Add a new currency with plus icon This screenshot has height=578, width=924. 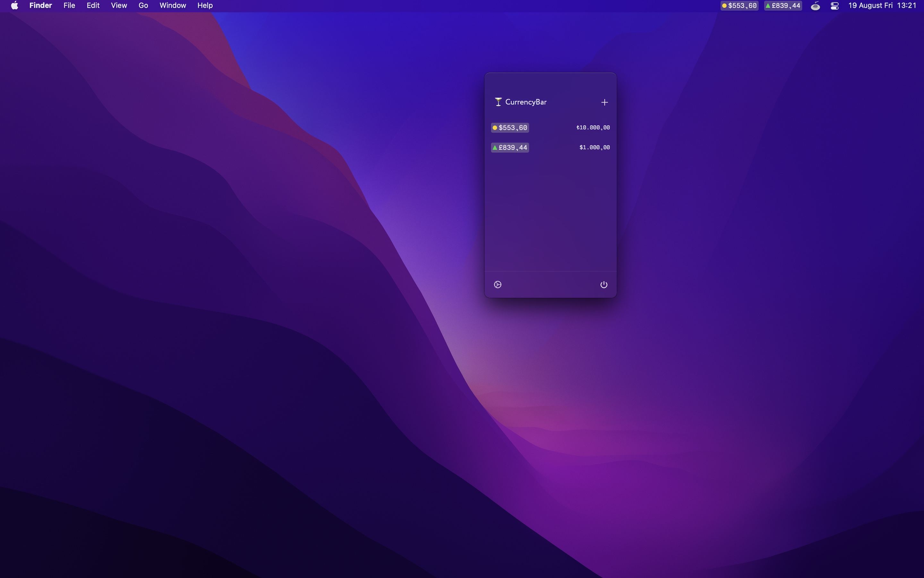coord(604,102)
